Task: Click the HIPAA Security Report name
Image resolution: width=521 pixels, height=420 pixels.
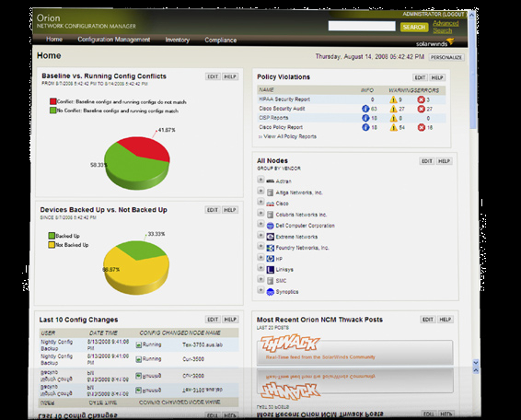Action: (x=284, y=99)
